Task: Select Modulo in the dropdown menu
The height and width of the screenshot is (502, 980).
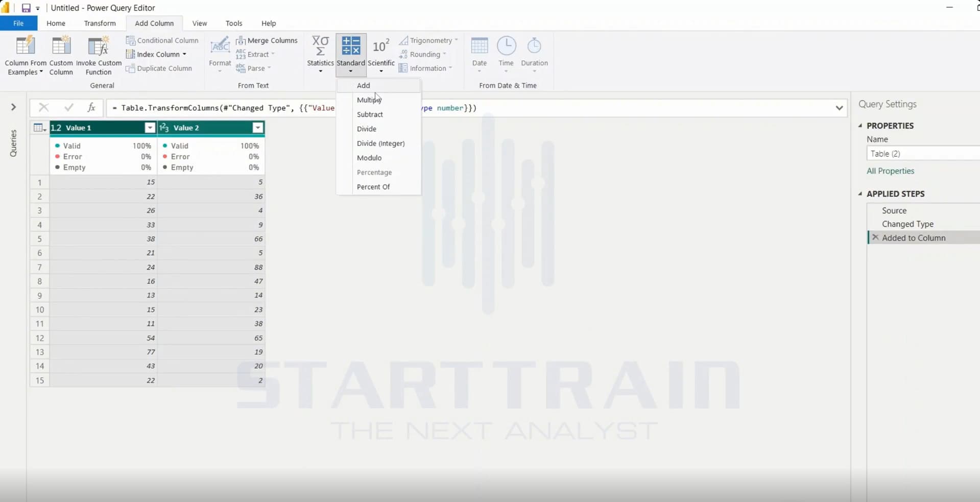Action: tap(378, 158)
